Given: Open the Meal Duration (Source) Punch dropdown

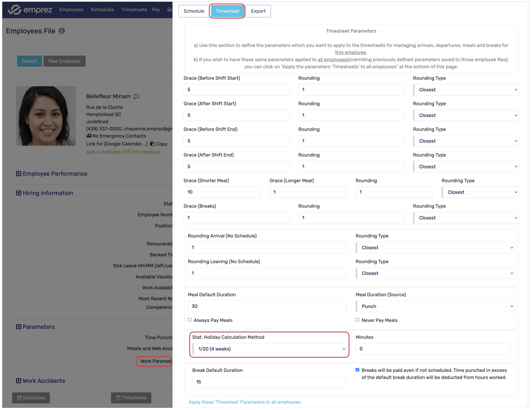Looking at the screenshot, I should (435, 306).
